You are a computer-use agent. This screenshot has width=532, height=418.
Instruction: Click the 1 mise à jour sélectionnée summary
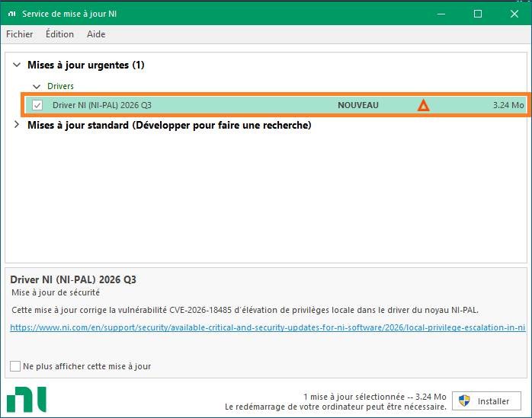[x=375, y=397]
